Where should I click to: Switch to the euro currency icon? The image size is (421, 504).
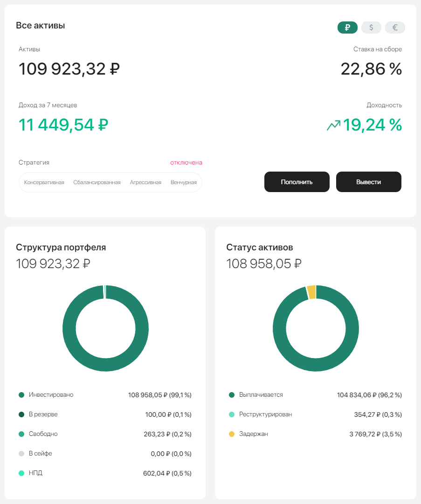point(395,28)
